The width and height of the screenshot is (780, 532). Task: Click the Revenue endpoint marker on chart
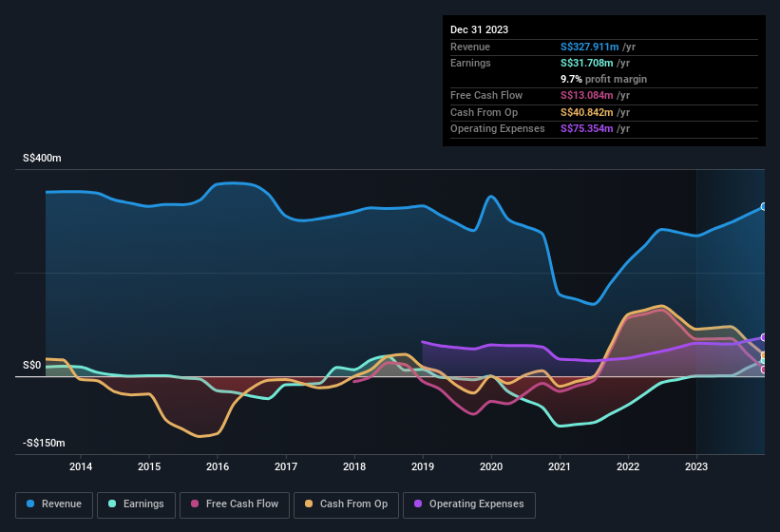tap(764, 206)
